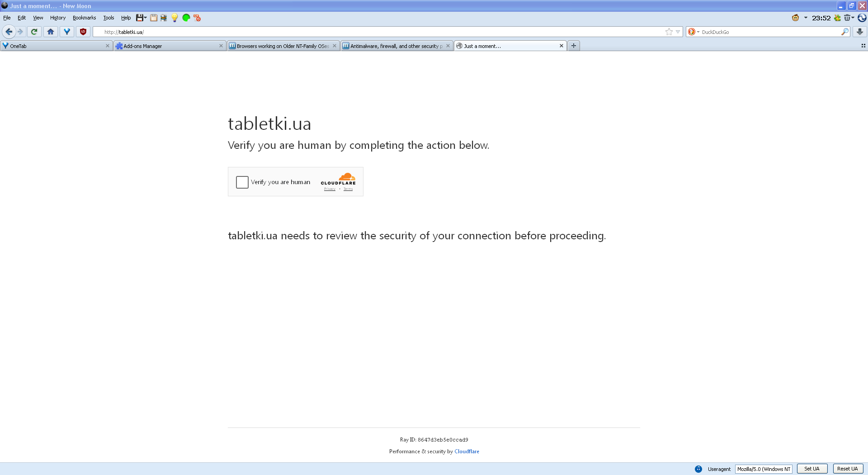Viewport: 868px width, 475px height.
Task: Go back with the back arrow
Action: tap(9, 32)
